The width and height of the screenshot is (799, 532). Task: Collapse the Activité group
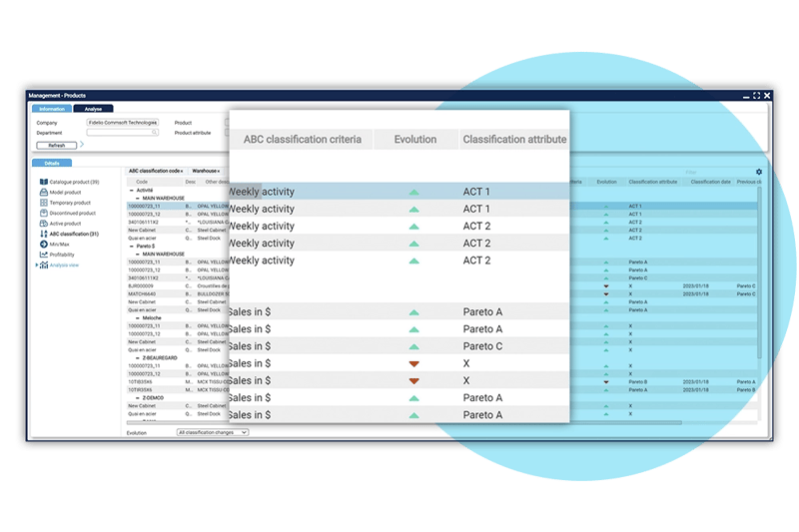click(132, 190)
